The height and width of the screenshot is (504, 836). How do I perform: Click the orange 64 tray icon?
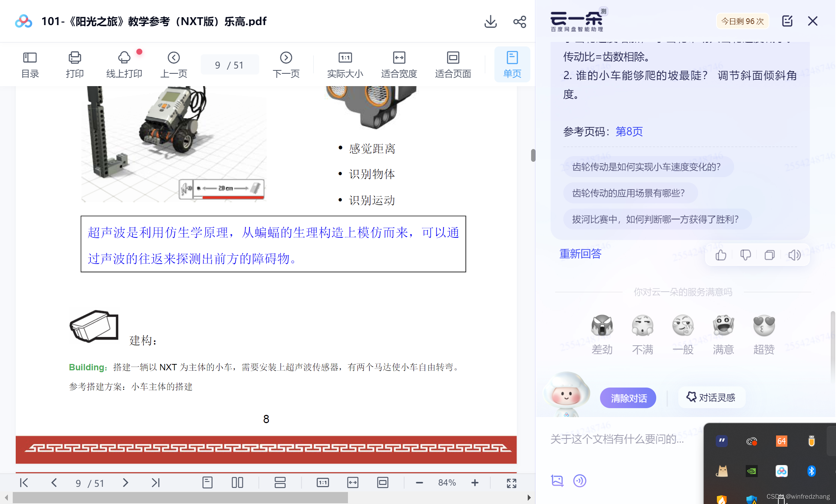click(x=781, y=441)
